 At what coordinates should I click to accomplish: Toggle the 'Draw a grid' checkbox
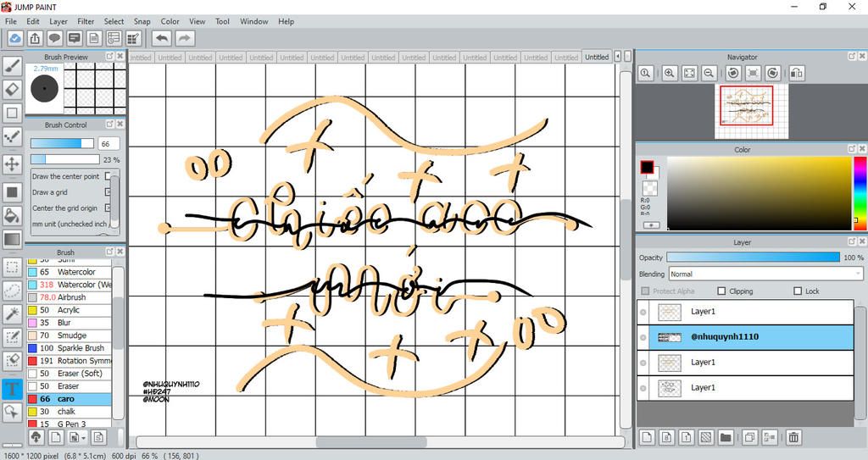click(108, 192)
